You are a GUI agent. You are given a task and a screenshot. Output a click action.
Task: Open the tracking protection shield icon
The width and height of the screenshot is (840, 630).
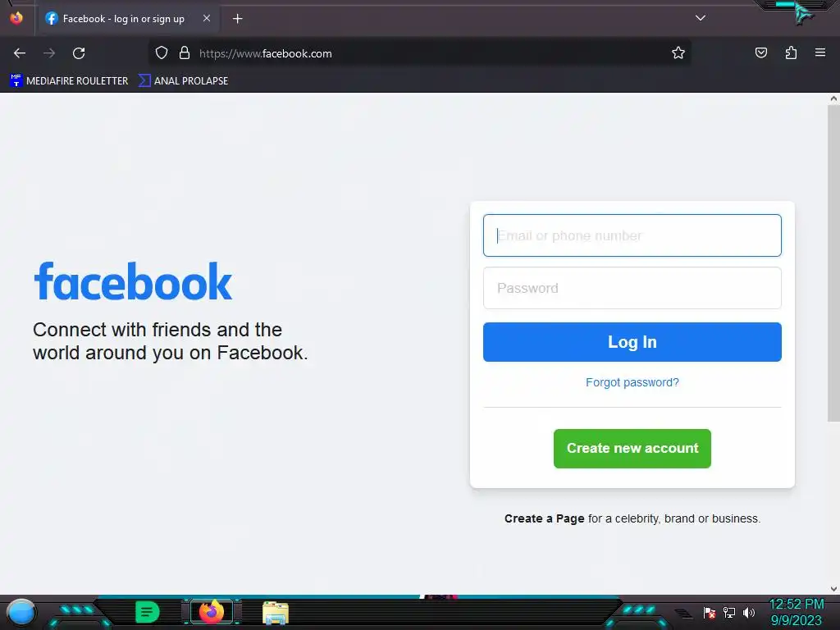(x=162, y=52)
